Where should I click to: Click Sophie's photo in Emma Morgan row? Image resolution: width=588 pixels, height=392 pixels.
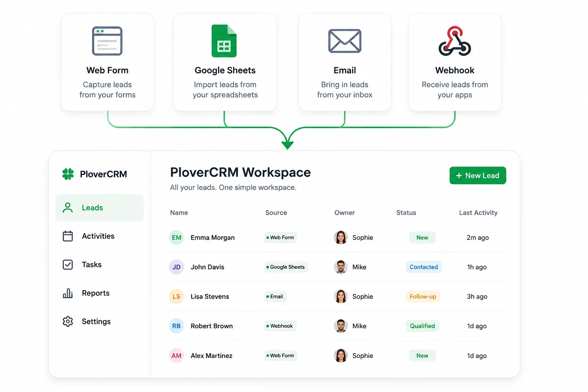click(x=341, y=237)
